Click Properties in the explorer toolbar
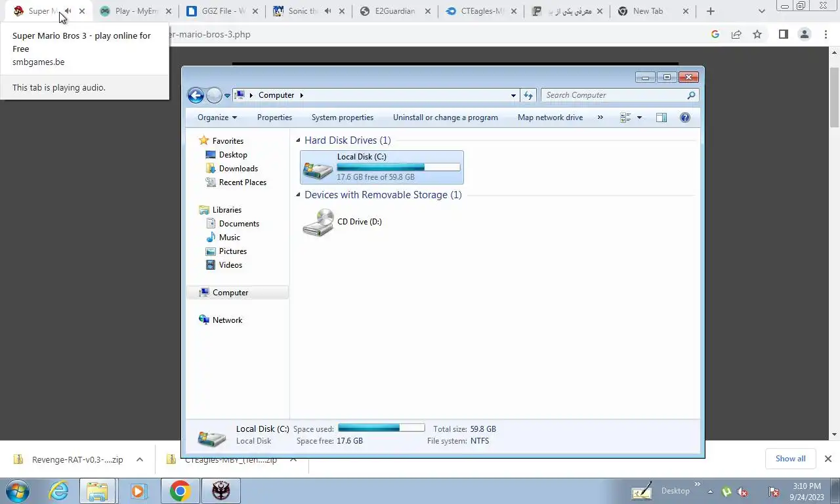 [274, 117]
